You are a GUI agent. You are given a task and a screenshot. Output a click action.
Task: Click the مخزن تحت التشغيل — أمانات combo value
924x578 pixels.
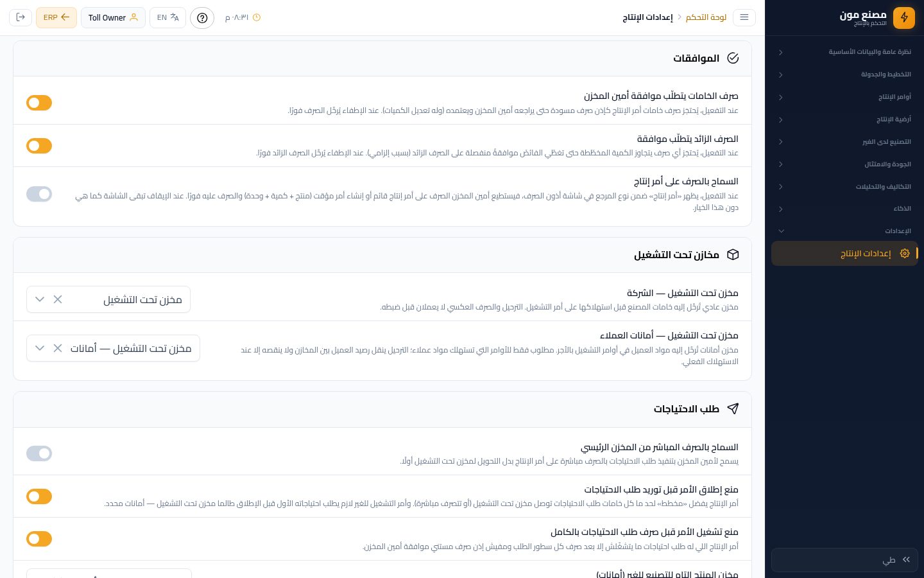pyautogui.click(x=131, y=349)
